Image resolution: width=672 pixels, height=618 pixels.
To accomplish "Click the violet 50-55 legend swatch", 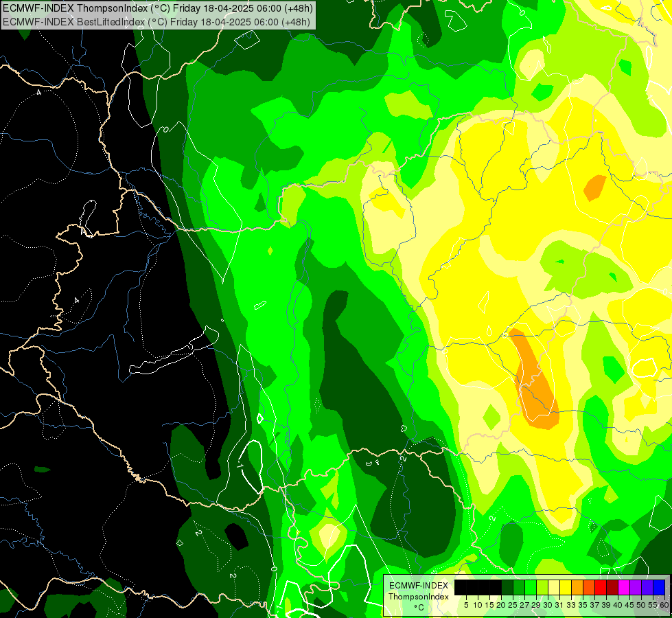I will pos(647,587).
